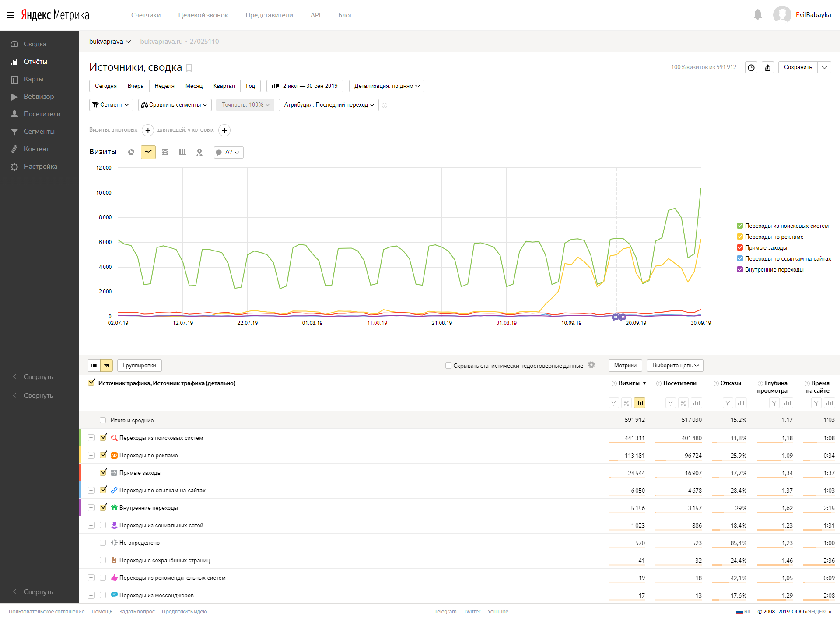
Task: Open notifications bell icon
Action: click(x=758, y=15)
